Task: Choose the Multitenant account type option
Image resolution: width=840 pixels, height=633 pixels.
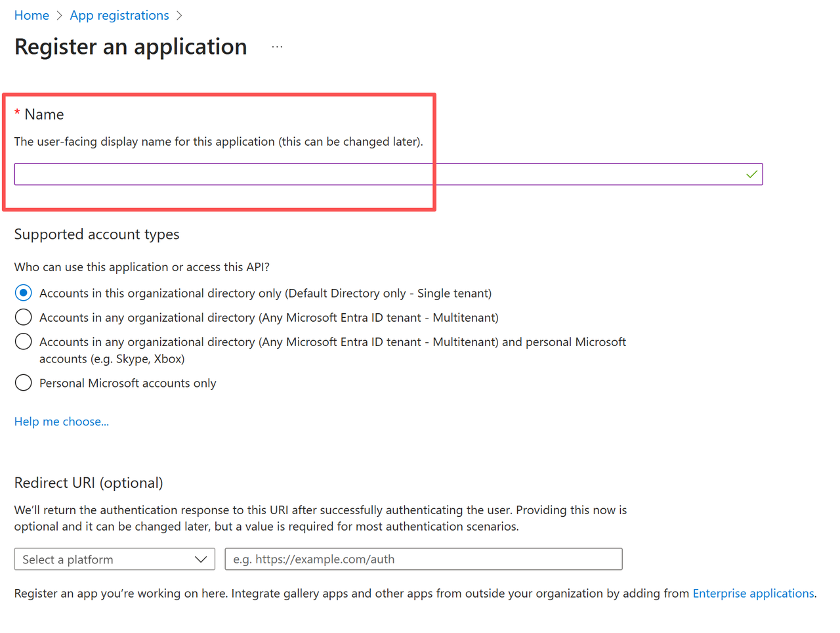Action: point(23,316)
